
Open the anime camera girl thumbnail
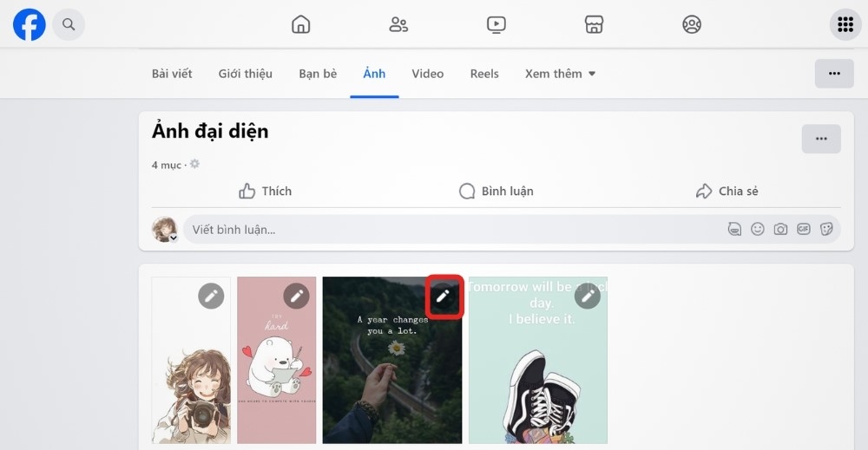(192, 361)
